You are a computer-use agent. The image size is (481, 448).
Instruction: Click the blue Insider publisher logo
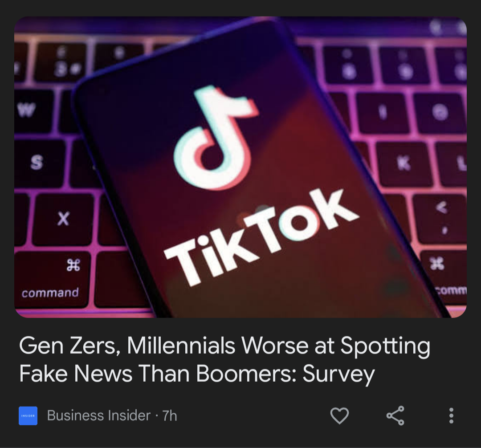click(x=28, y=416)
